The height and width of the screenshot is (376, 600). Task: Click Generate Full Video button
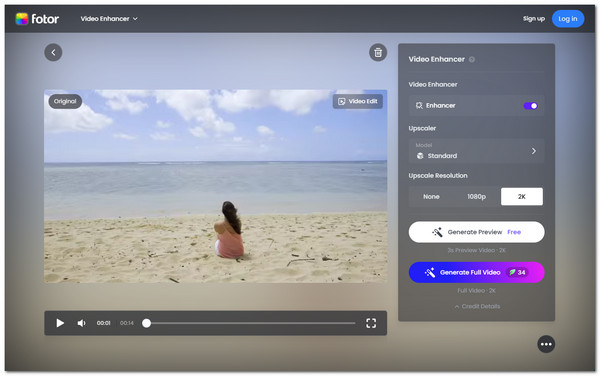pyautogui.click(x=476, y=272)
